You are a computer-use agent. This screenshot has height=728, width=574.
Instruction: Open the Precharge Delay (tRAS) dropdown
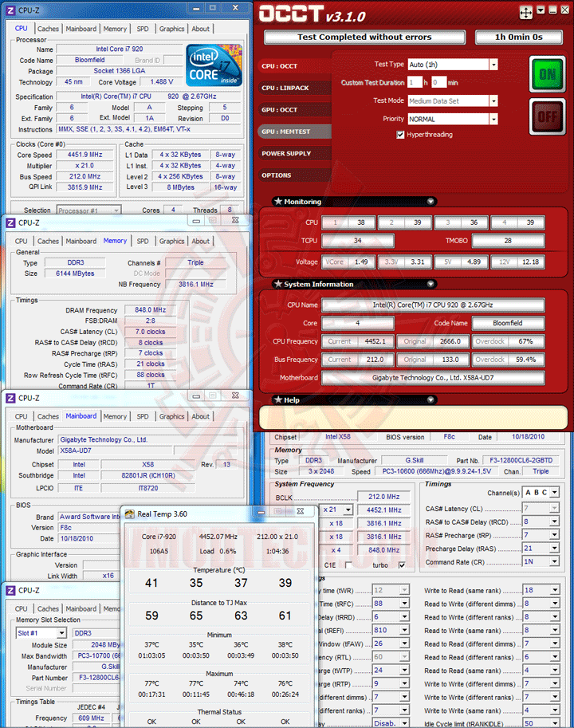click(x=555, y=549)
